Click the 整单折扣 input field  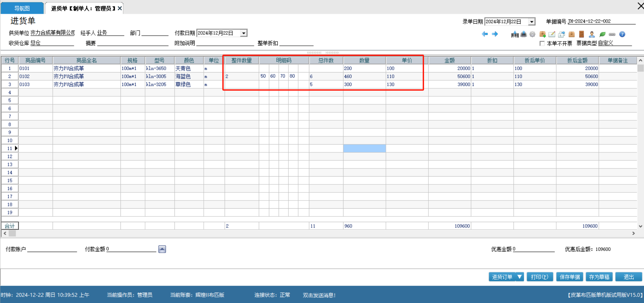(x=297, y=43)
